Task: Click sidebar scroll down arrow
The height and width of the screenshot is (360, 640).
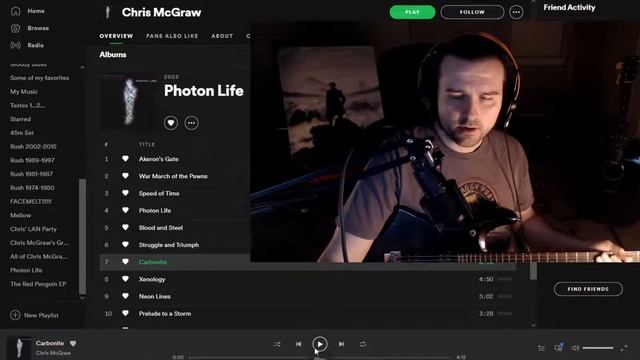Action: click(82, 298)
